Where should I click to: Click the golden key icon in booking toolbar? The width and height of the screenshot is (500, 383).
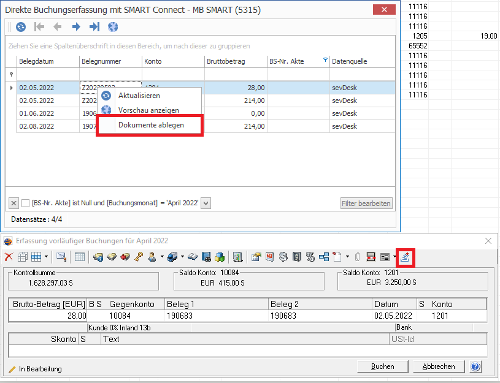[139, 257]
